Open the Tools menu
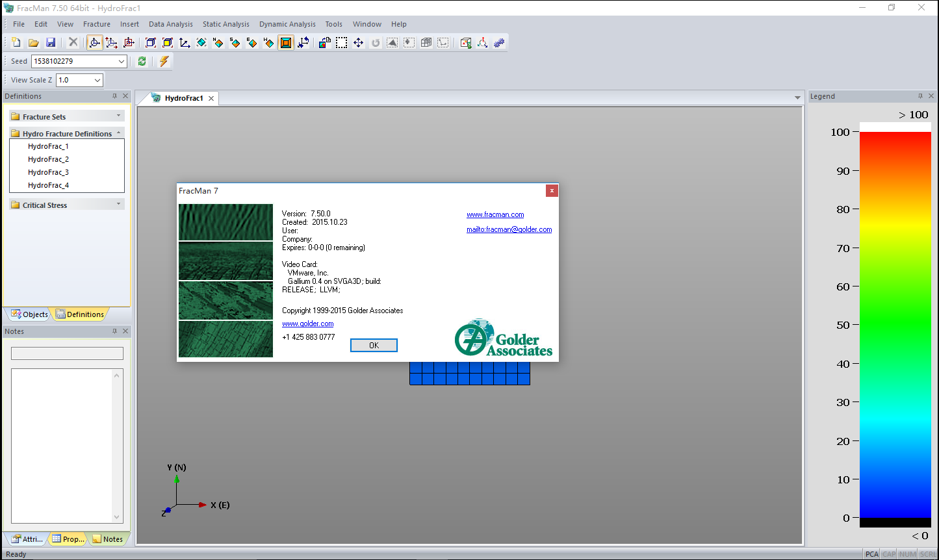Viewport: 939px width, 560px height. click(x=334, y=24)
